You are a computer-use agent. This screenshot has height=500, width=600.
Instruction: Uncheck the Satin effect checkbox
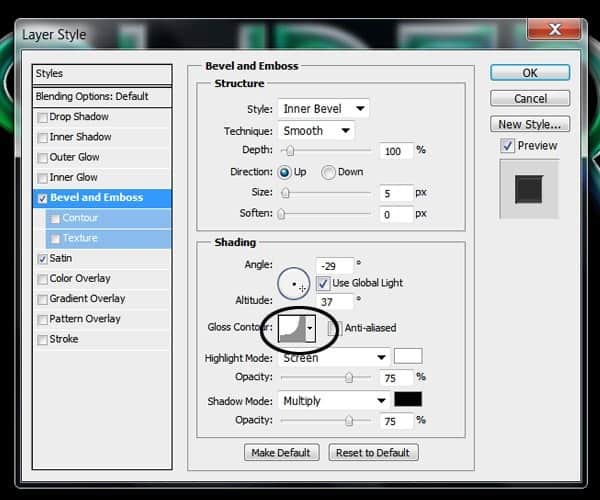(x=42, y=259)
